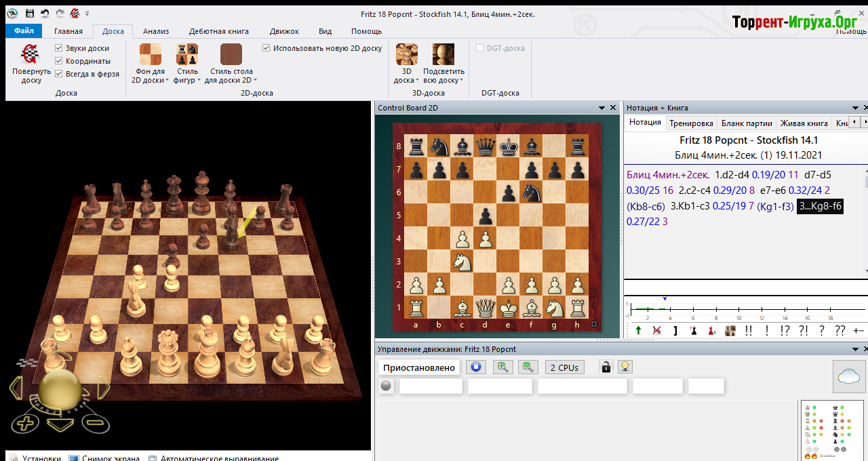
Task: Click the cloud engine icon
Action: point(848,376)
